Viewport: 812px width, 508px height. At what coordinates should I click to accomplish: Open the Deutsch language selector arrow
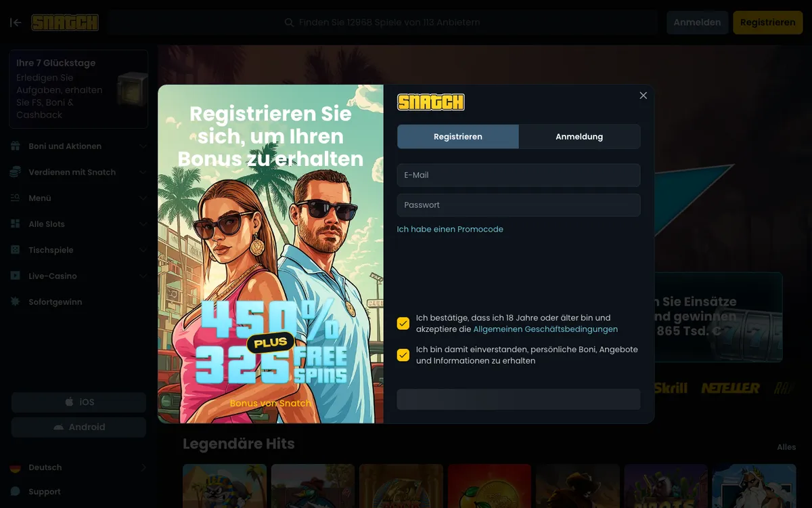(143, 467)
